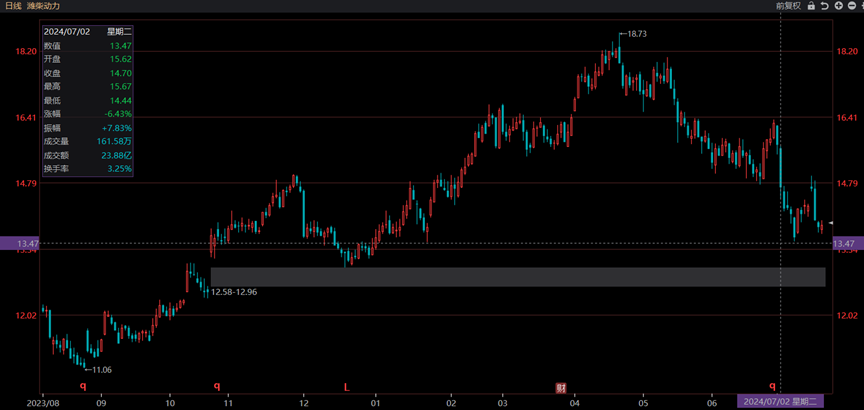Click the 04 month label on date axis
The image size is (864, 410).
(574, 401)
